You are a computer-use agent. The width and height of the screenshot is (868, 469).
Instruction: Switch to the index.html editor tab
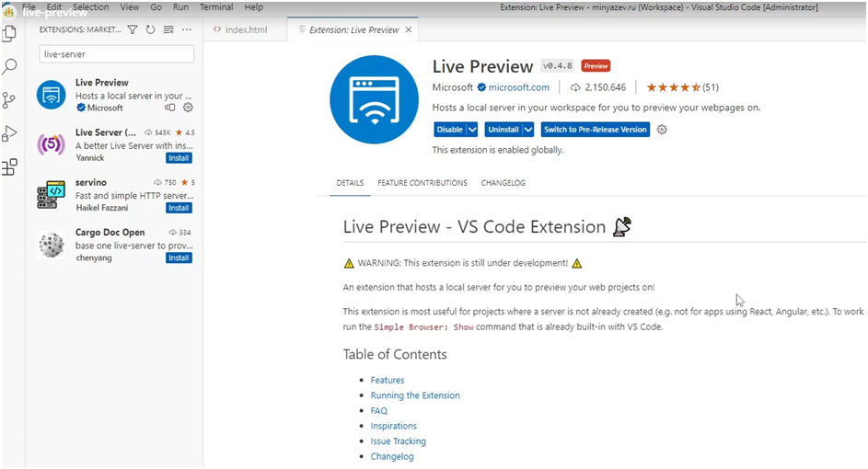(x=245, y=29)
